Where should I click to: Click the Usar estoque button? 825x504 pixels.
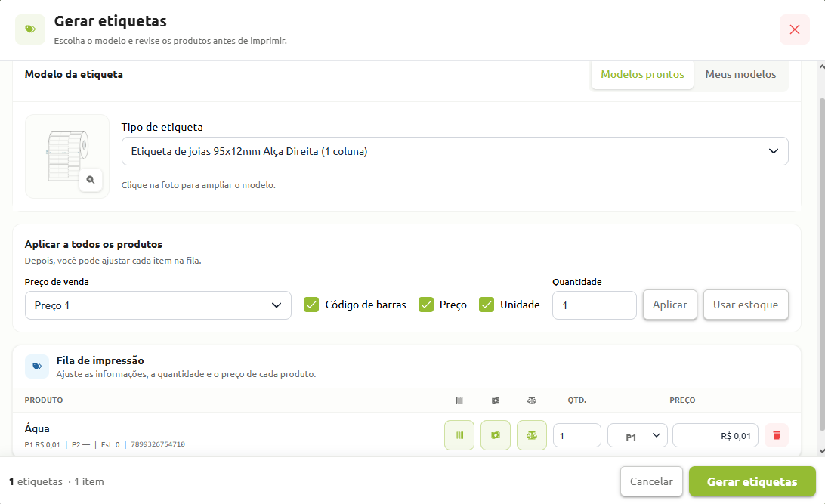(x=746, y=305)
